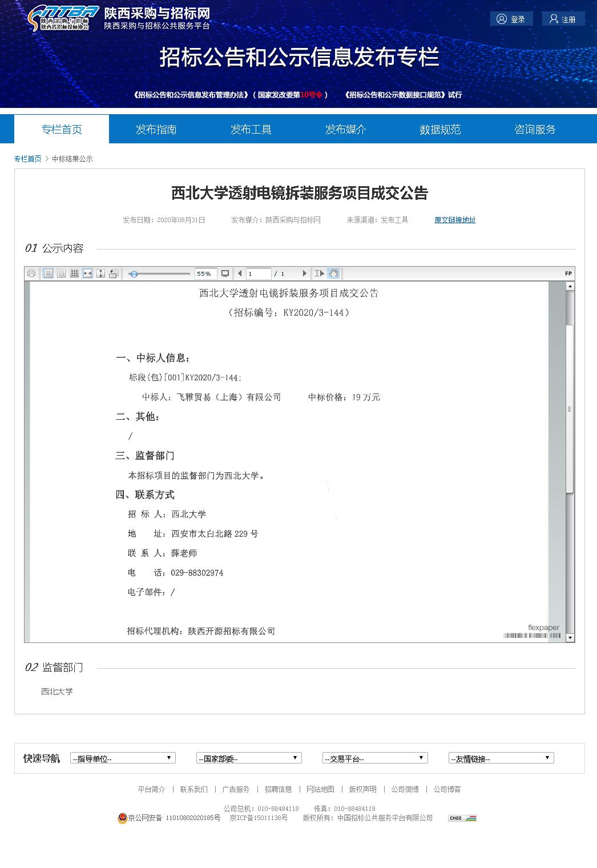The width and height of the screenshot is (597, 868).
Task: Fit document to height
Action: coord(100,274)
